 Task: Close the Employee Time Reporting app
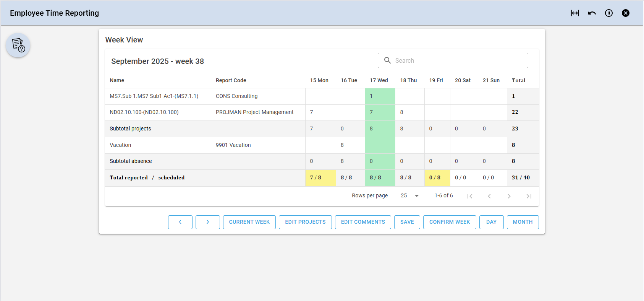point(626,13)
